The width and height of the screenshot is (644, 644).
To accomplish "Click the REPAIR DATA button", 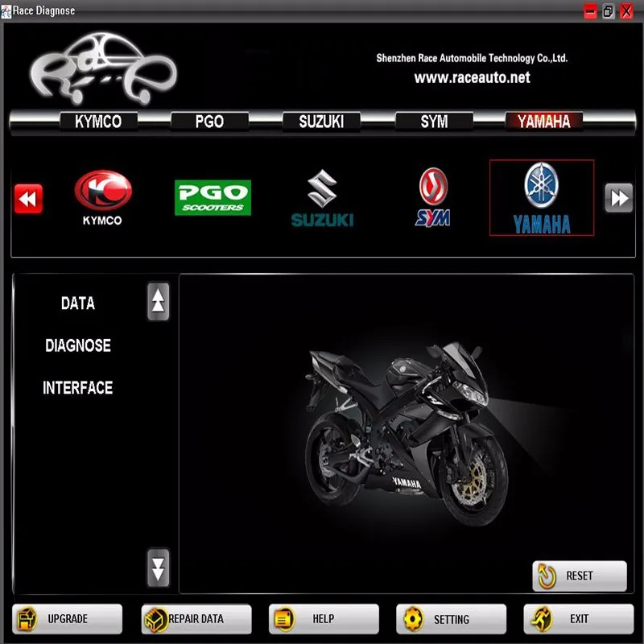I will pos(196,619).
